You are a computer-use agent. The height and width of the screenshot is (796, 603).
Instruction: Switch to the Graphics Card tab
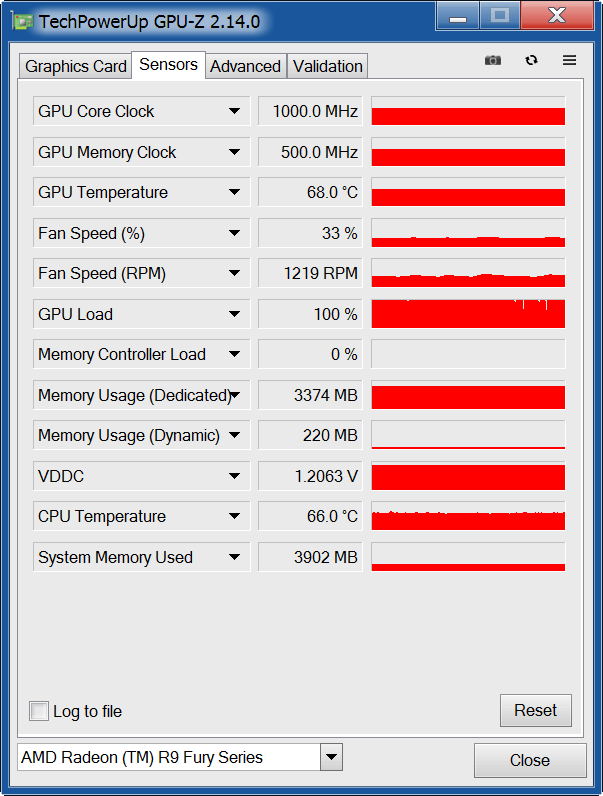click(76, 66)
